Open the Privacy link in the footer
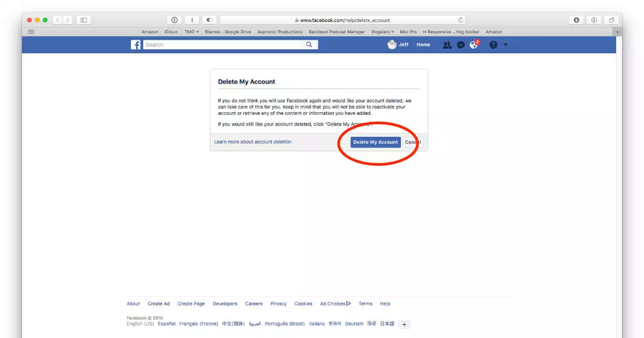Image resolution: width=644 pixels, height=338 pixels. (278, 304)
